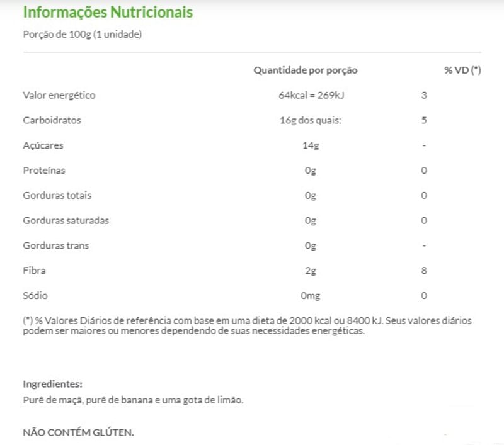Image resolution: width=504 pixels, height=445 pixels.
Task: Click the 14g sugar amount
Action: coord(311,145)
